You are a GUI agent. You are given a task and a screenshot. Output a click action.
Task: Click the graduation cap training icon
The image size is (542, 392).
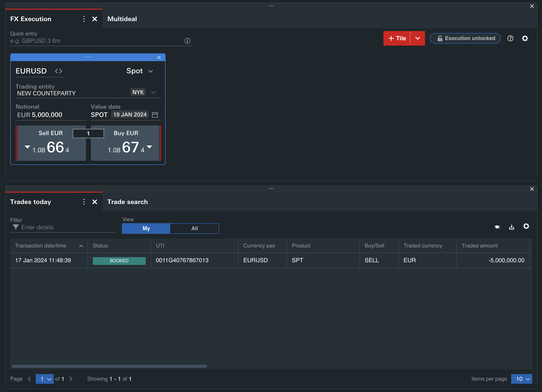tap(497, 227)
